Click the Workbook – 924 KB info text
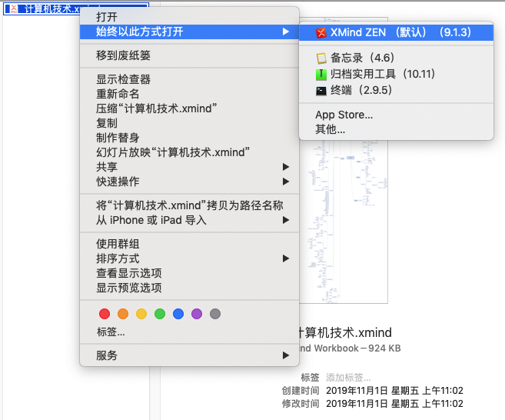505x420 pixels. pyautogui.click(x=351, y=348)
